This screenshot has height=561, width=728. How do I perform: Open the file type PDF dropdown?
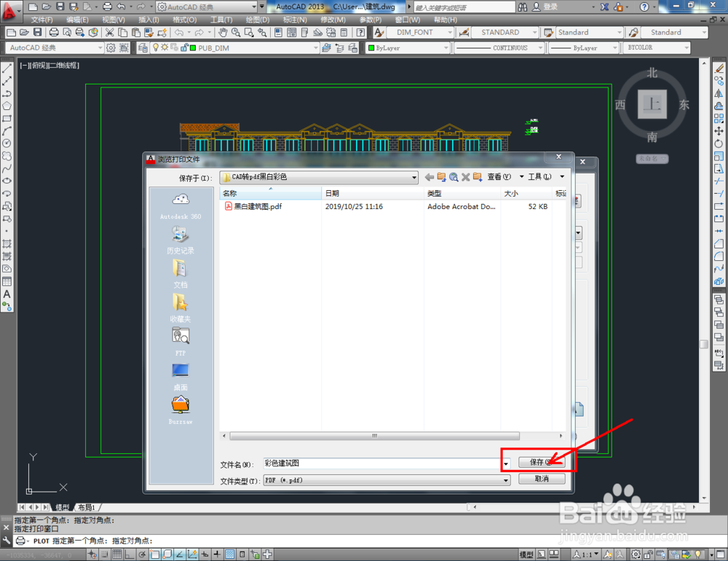pyautogui.click(x=387, y=480)
